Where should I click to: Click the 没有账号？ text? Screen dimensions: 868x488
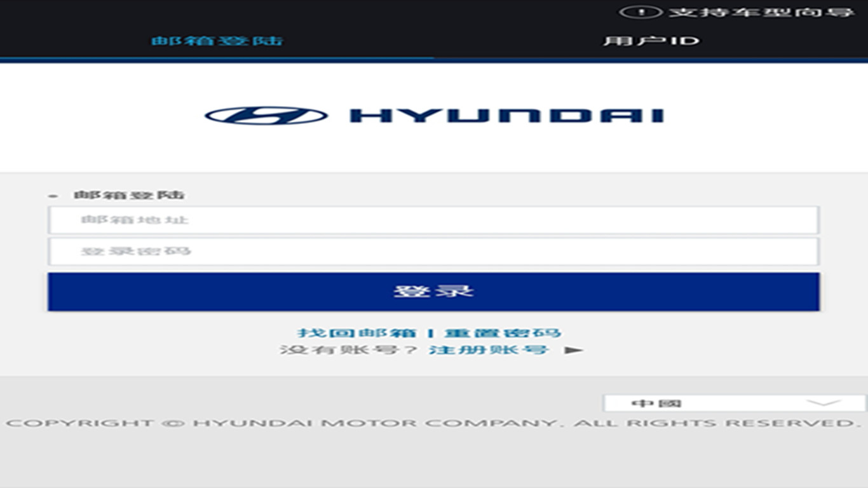click(x=349, y=350)
